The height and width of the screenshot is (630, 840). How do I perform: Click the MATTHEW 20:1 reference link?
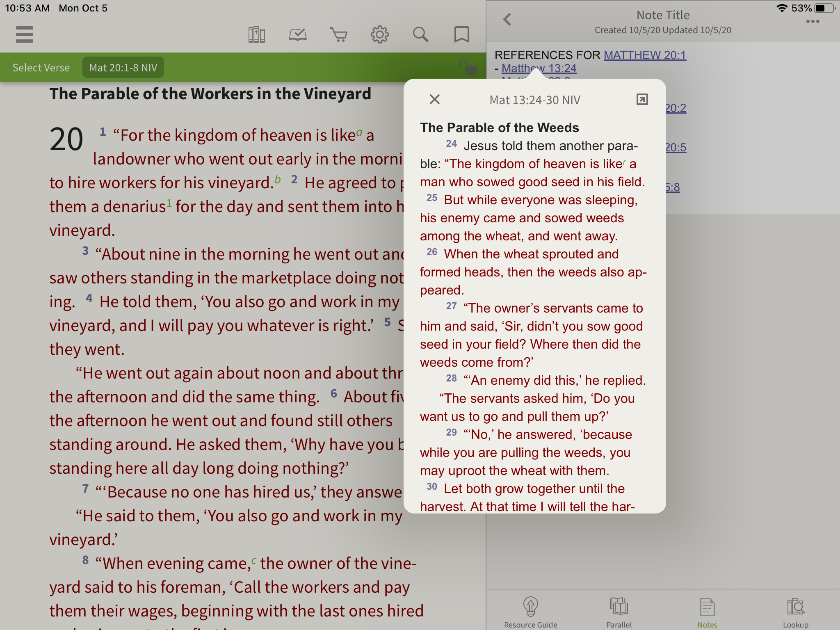coord(644,56)
